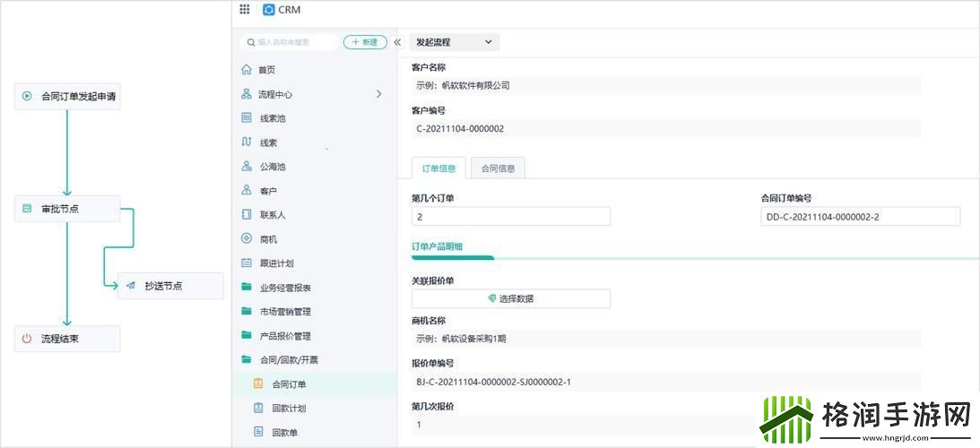Open 合同订单 in the sidebar
980x448 pixels.
tap(315, 384)
